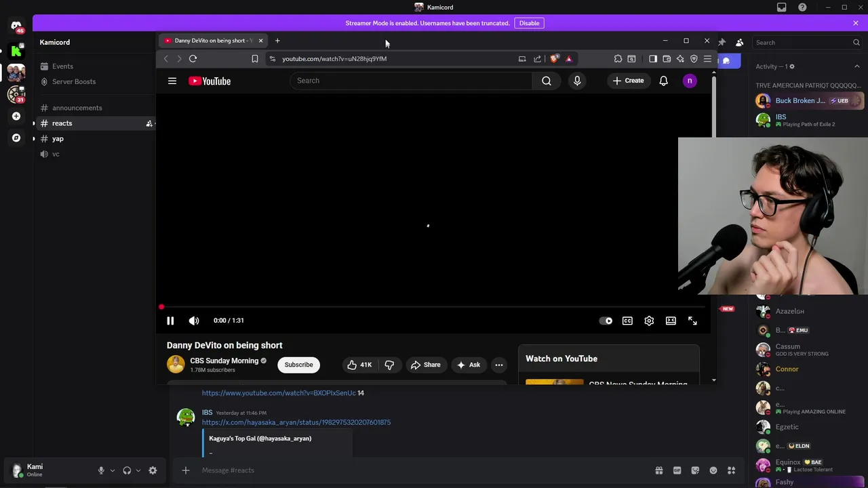This screenshot has width=868, height=488.
Task: Open YouTube Create menu
Action: click(x=629, y=81)
